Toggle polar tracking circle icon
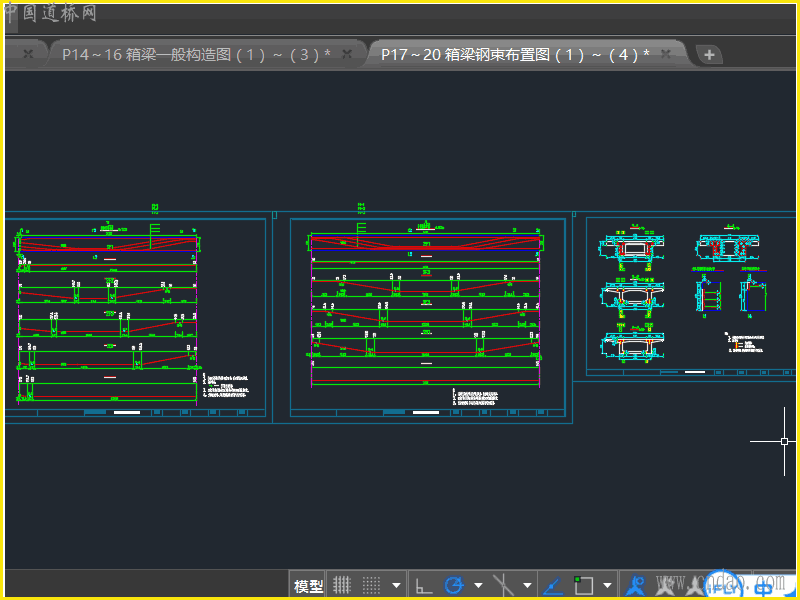800x600 pixels. click(454, 585)
